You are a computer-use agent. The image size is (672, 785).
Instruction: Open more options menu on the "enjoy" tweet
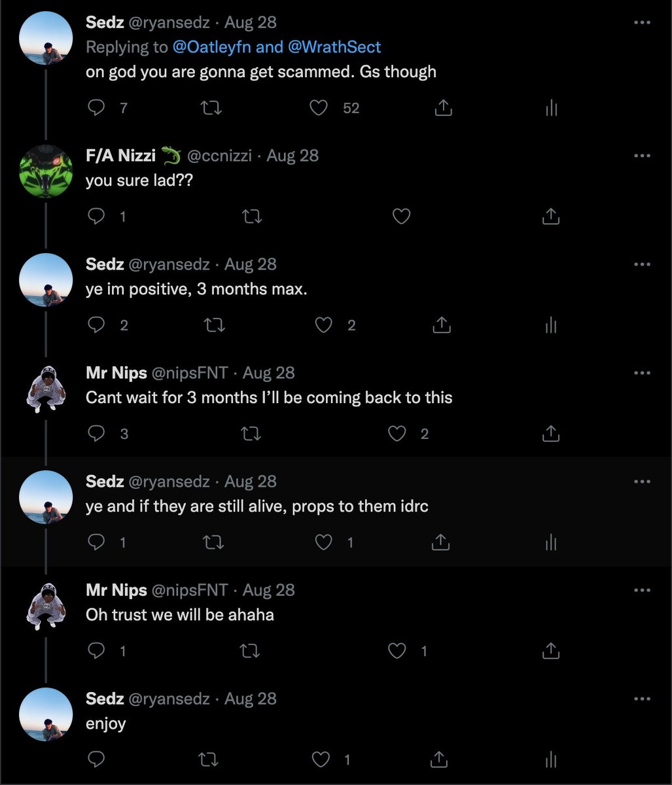pyautogui.click(x=642, y=699)
